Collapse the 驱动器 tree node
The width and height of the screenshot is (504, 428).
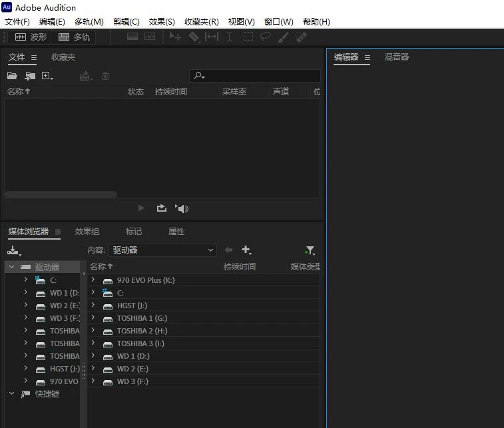pos(11,267)
